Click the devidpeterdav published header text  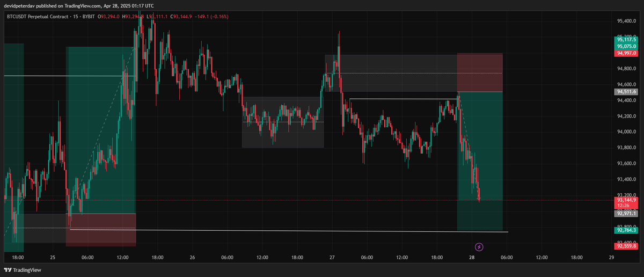tap(78, 5)
